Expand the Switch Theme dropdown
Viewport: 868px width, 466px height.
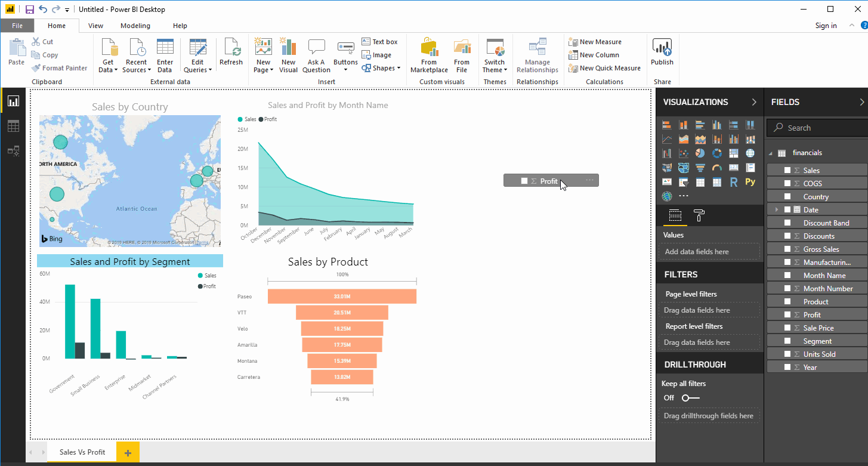(495, 55)
